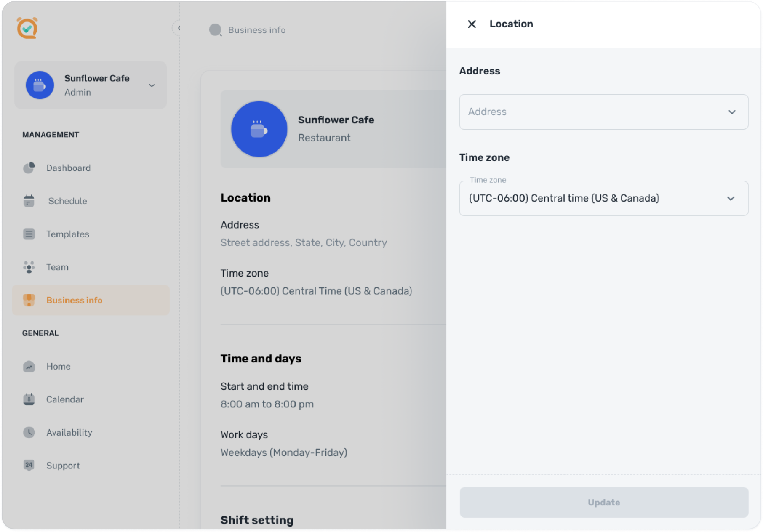Screen dimensions: 763x532
Task: Click the Availability clock icon
Action: point(29,432)
